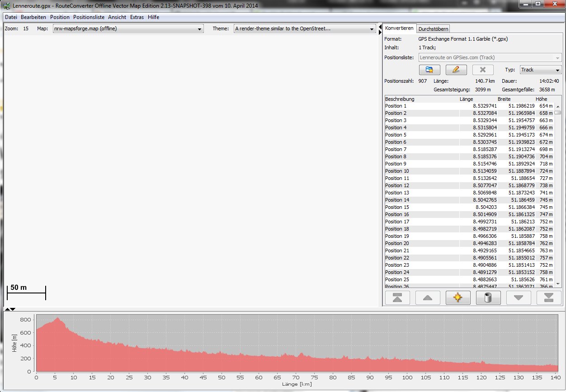
Task: Click the delete position list X button
Action: [482, 70]
